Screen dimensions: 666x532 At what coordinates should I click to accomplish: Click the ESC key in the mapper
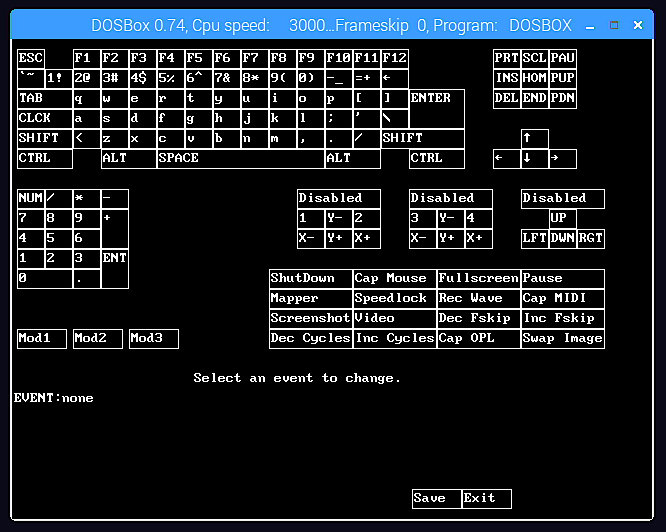click(31, 59)
